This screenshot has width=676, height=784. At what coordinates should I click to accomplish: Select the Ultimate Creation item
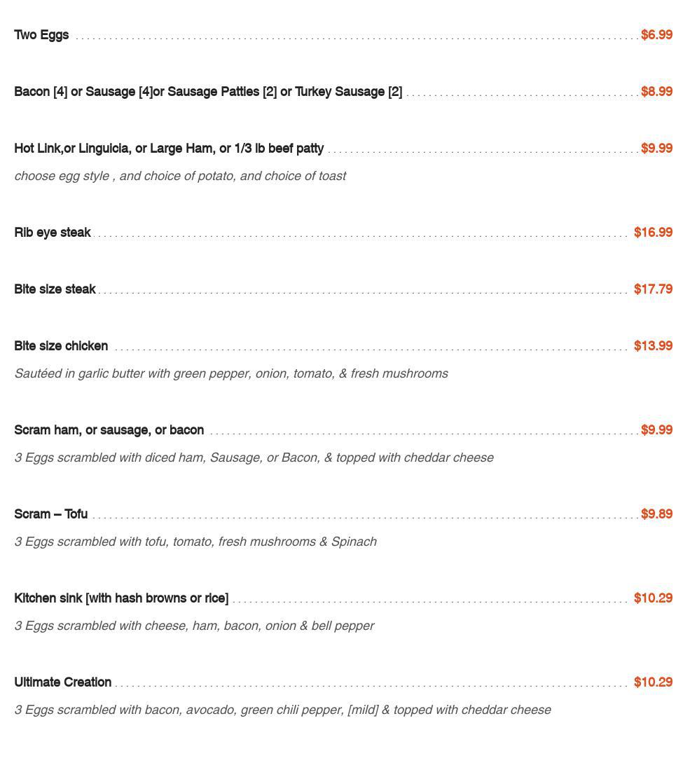click(x=63, y=682)
